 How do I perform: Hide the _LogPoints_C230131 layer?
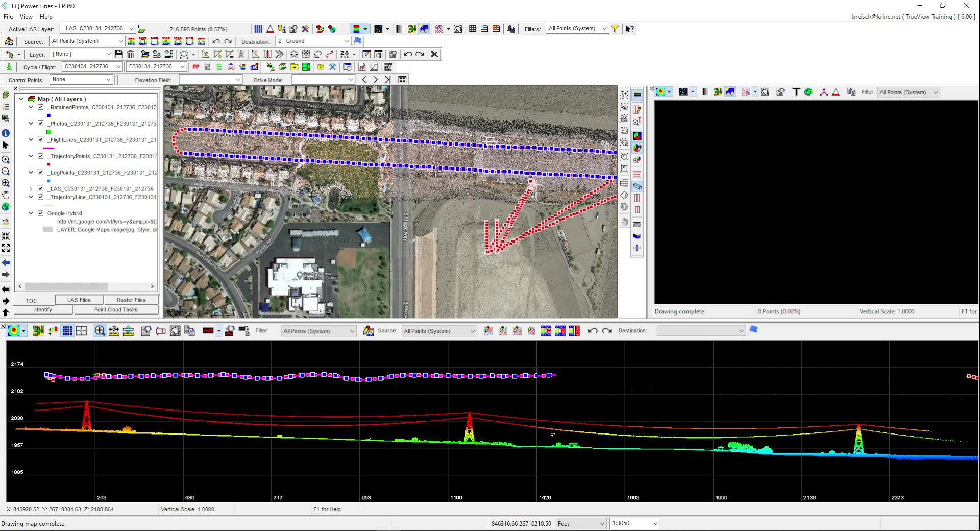41,172
